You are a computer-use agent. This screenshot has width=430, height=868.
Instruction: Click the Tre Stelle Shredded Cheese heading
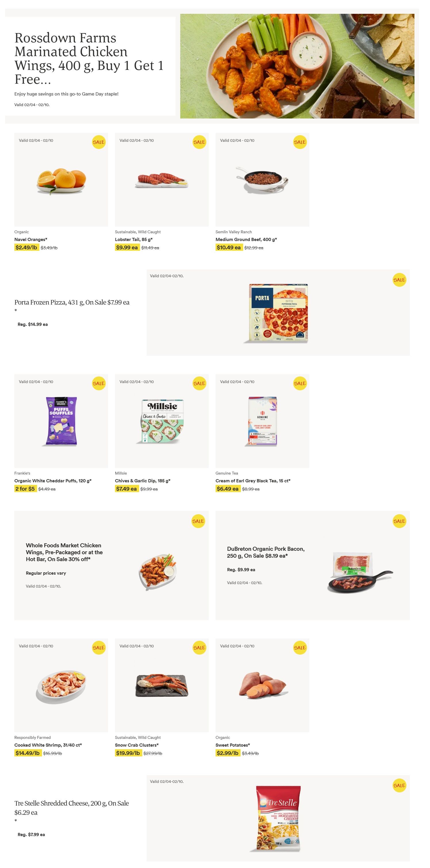(x=71, y=808)
